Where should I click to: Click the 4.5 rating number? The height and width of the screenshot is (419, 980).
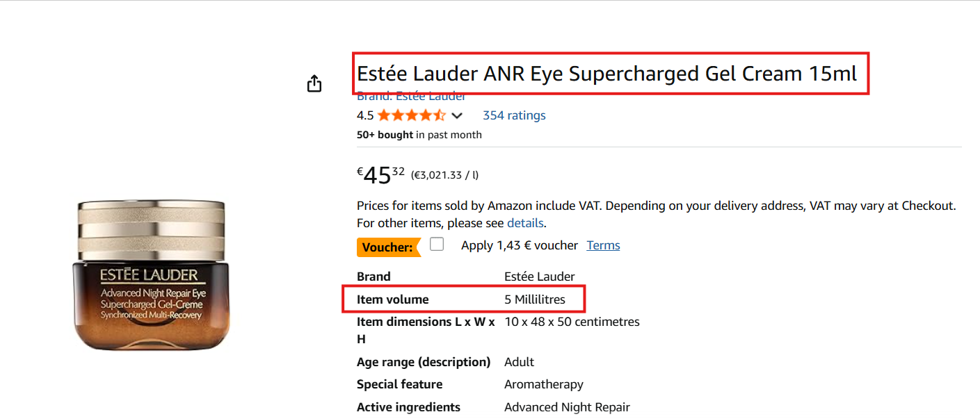(365, 115)
